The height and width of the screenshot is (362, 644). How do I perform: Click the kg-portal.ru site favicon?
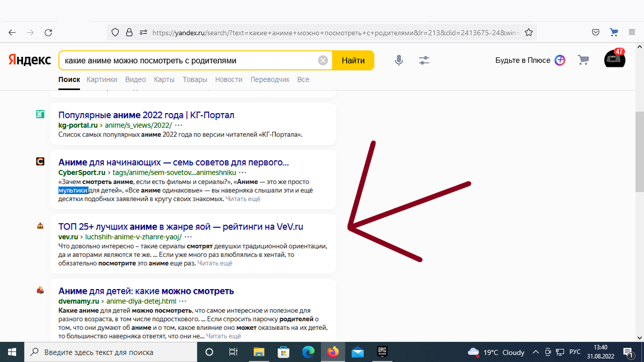40,114
